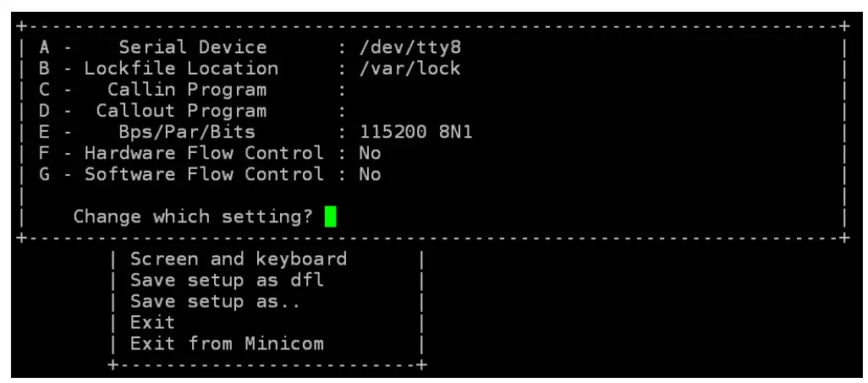Select the "Screen and keyboard" menu entry

pyautogui.click(x=238, y=260)
